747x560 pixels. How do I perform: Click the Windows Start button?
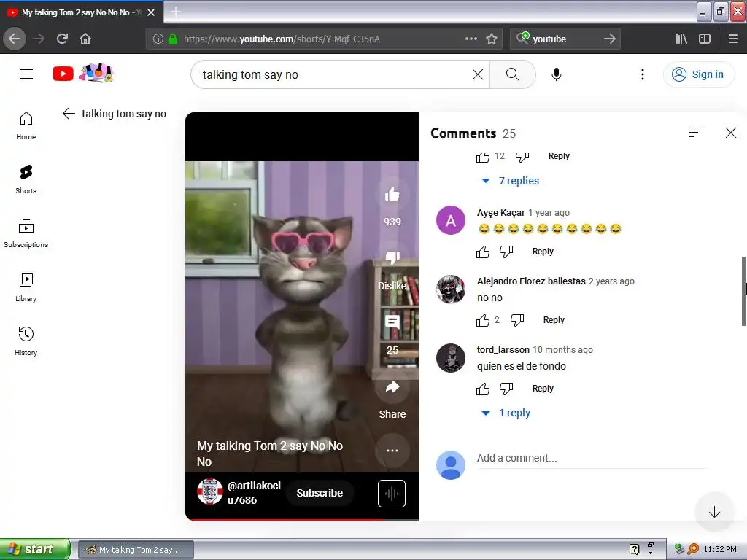[x=35, y=549]
